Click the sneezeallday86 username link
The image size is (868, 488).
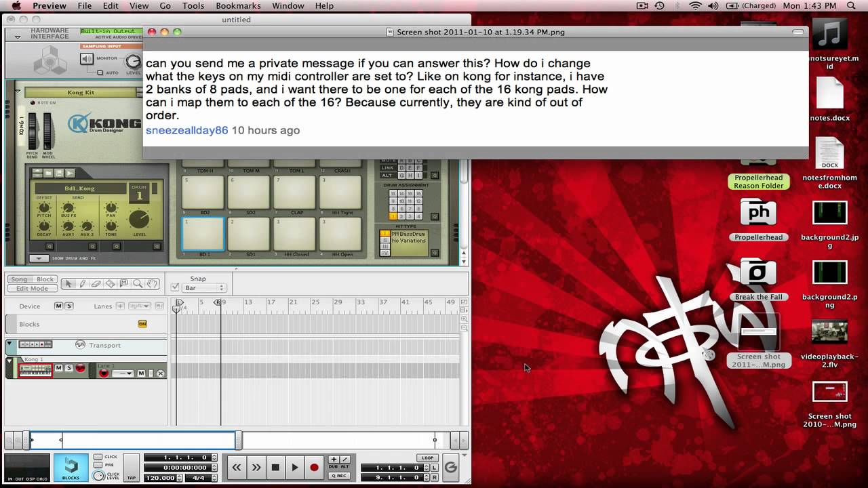point(187,130)
